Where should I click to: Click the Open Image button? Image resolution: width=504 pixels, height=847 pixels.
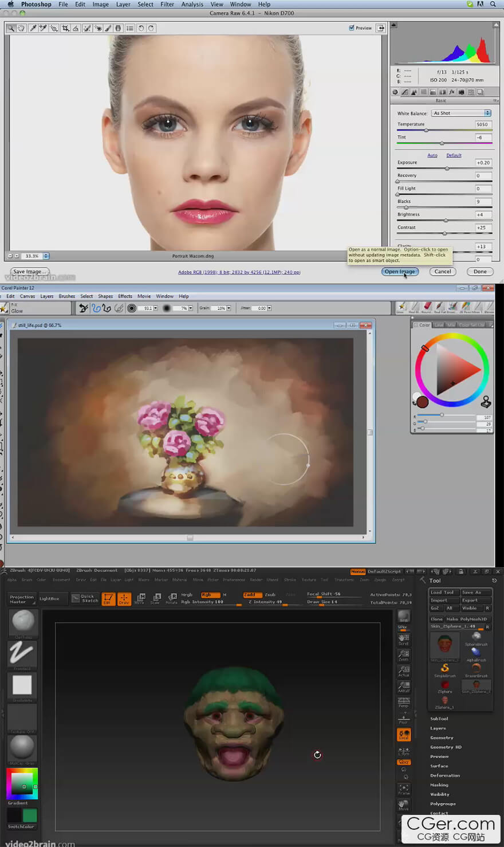pos(400,272)
